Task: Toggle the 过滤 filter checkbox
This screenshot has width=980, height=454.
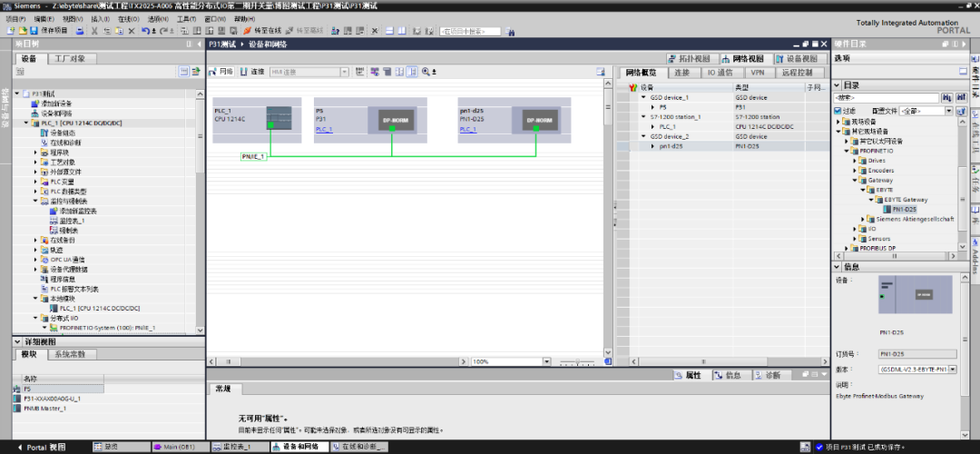Action: pyautogui.click(x=838, y=111)
